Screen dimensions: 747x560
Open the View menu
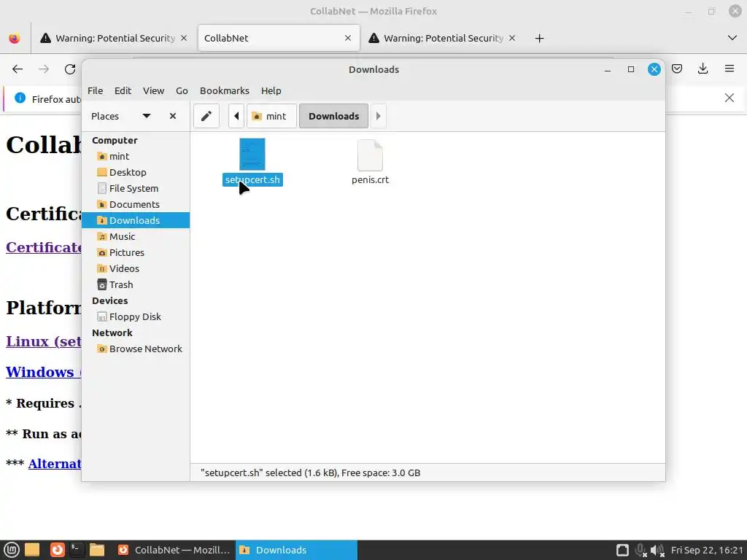coord(153,90)
